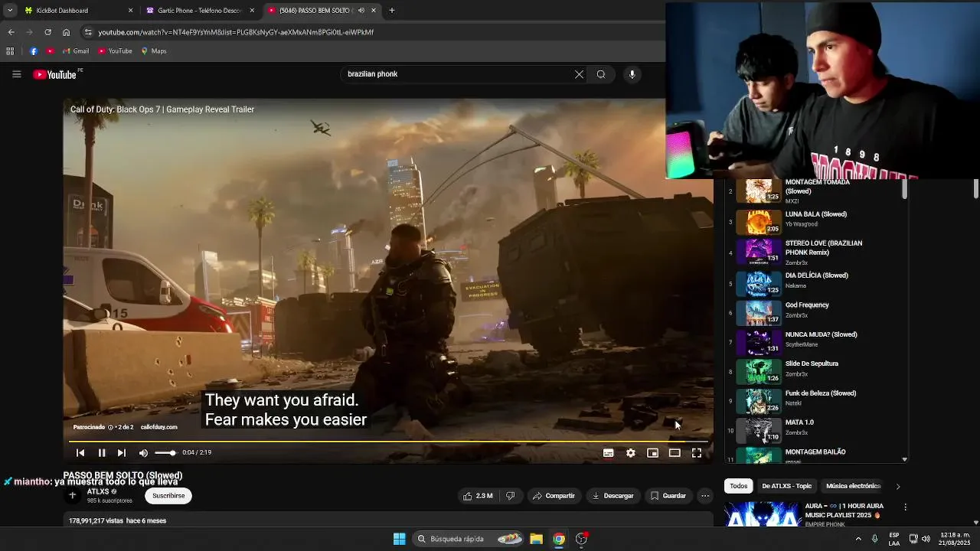Viewport: 980px width, 551px height.
Task: Open the ATLXS channel name link
Action: pyautogui.click(x=98, y=491)
